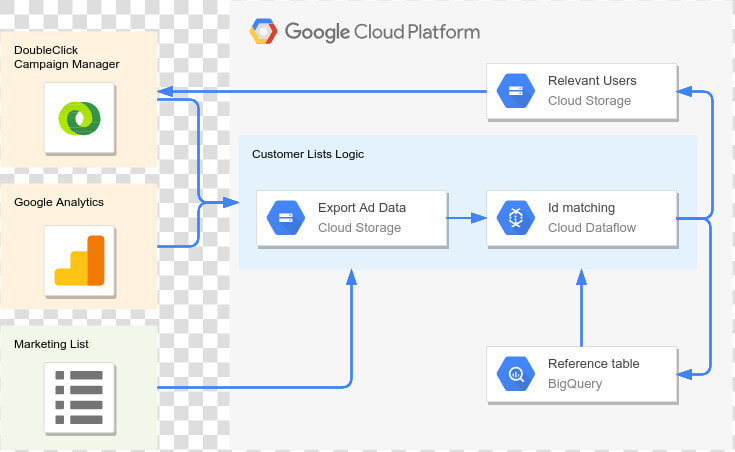Viewport: 735px width, 452px height.
Task: Click the Google Analytics bar chart icon
Action: [79, 260]
